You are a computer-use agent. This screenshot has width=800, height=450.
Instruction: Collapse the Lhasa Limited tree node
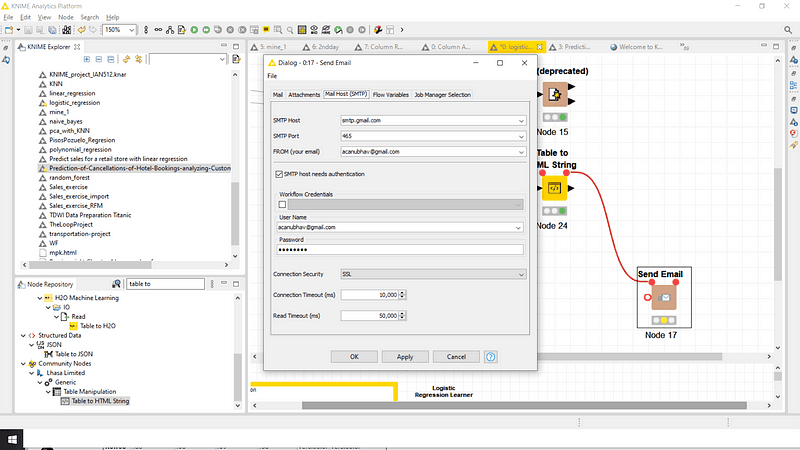point(32,373)
